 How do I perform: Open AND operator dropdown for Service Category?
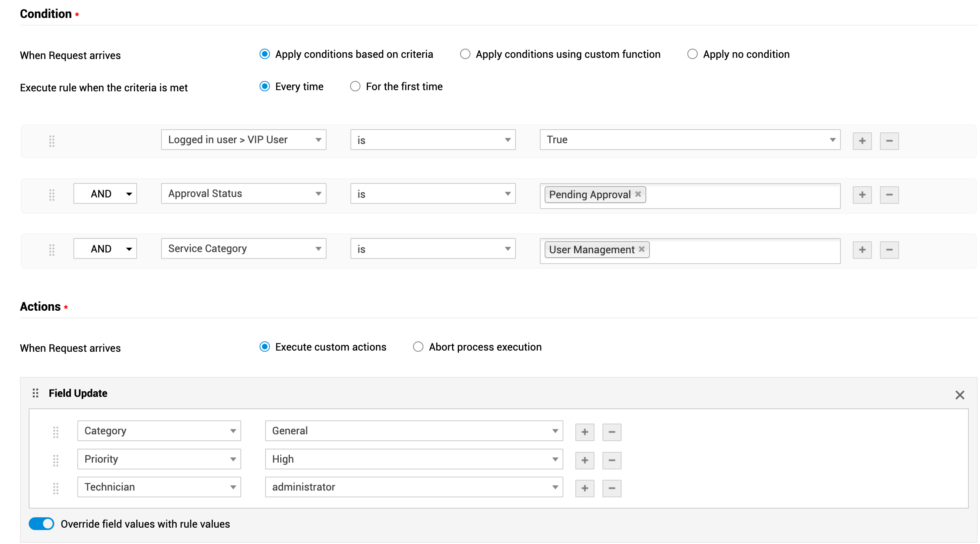(x=105, y=248)
